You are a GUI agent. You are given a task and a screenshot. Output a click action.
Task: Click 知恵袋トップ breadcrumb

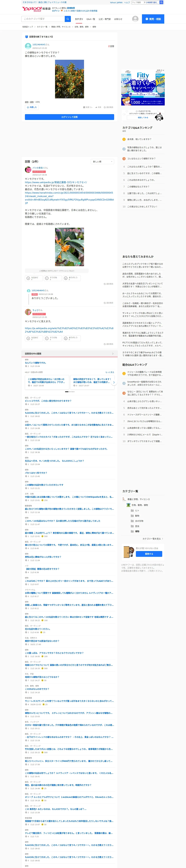coord(28,27)
